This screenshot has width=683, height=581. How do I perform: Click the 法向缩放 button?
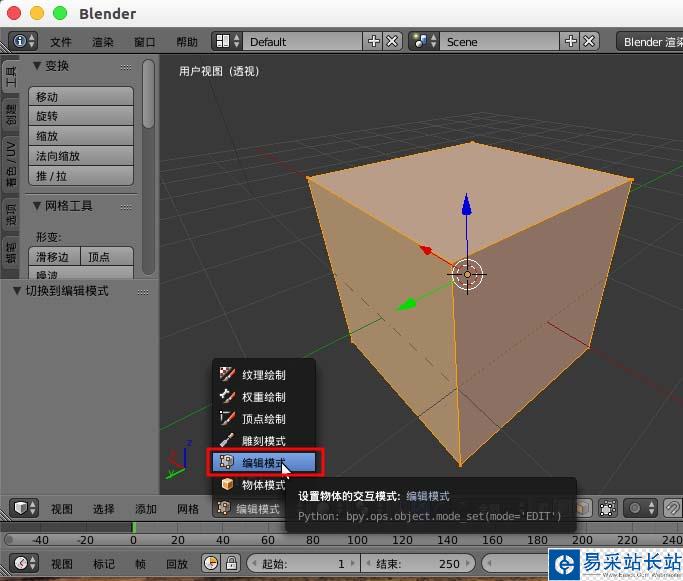pyautogui.click(x=81, y=156)
